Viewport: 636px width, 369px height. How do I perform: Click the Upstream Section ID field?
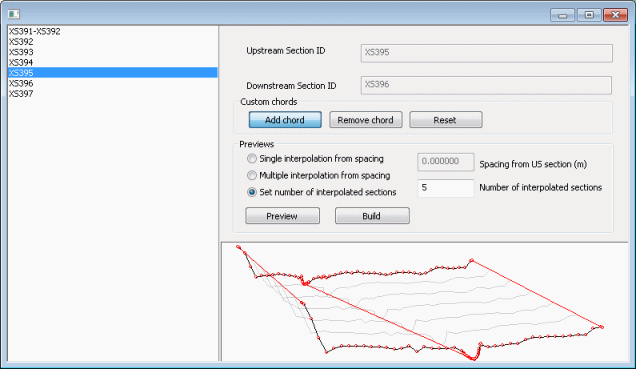click(486, 53)
